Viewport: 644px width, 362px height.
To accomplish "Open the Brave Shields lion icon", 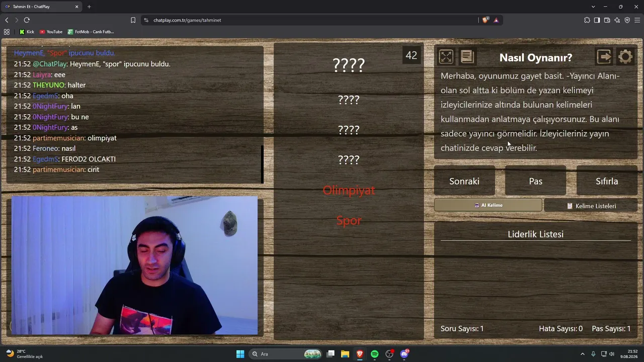I will pos(485,20).
